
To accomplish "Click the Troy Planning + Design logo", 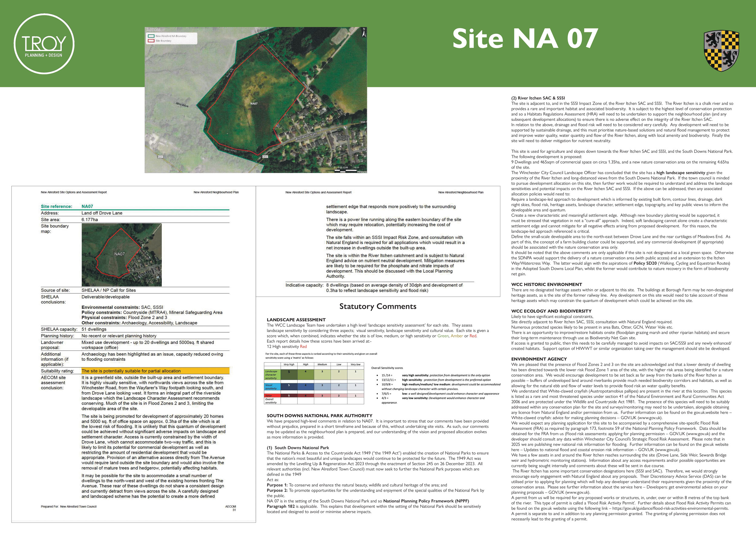I will (44, 44).
